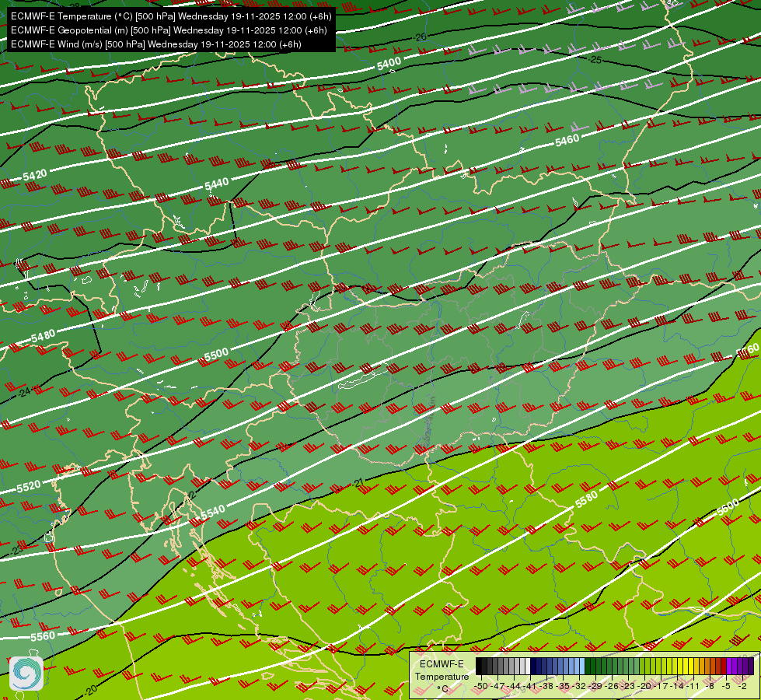Pick the yellow -14 legend color swatch
Viewport: 761px width, 700px height.
click(x=680, y=666)
